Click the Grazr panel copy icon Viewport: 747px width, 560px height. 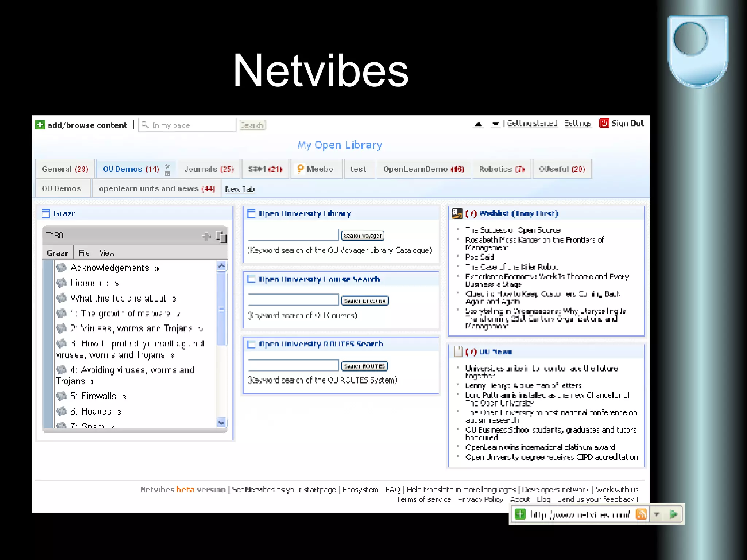click(221, 236)
